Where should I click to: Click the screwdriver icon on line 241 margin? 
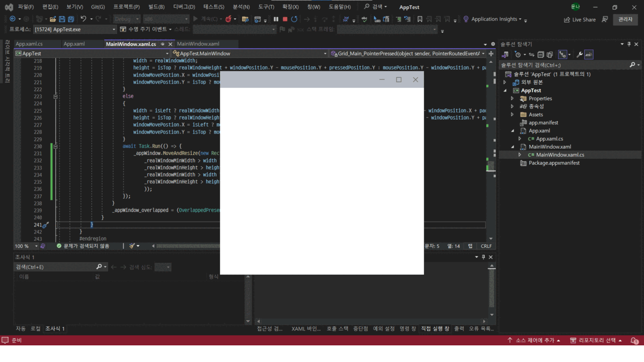(45, 225)
